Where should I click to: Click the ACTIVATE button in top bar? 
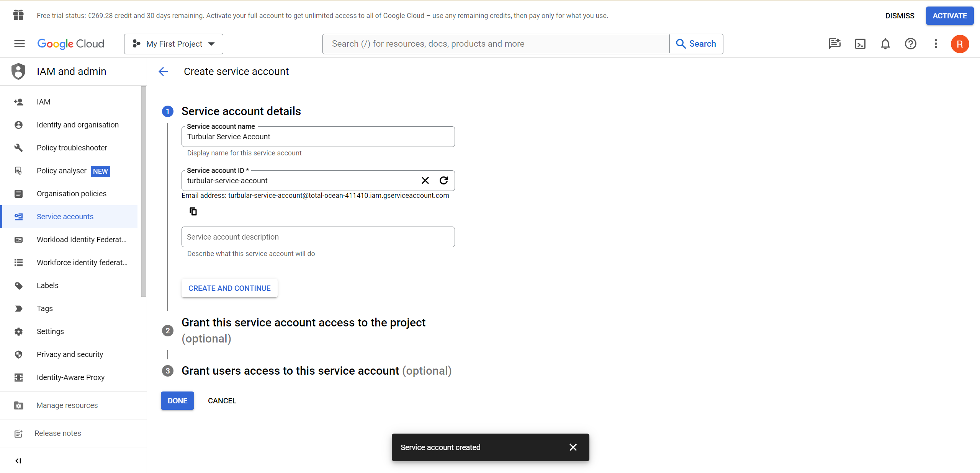coord(949,15)
